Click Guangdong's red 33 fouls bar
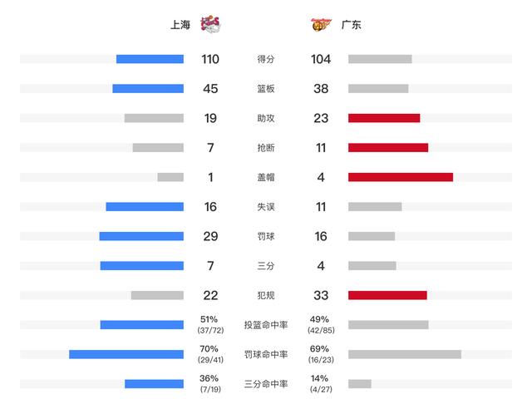The height and width of the screenshot is (399, 532). [387, 295]
